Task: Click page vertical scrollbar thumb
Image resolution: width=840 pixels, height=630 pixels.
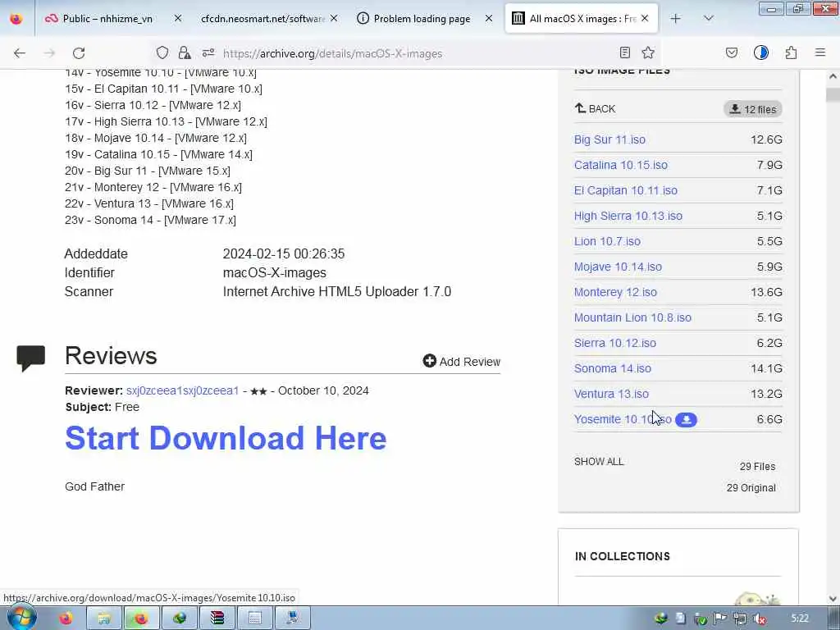Action: [833, 95]
